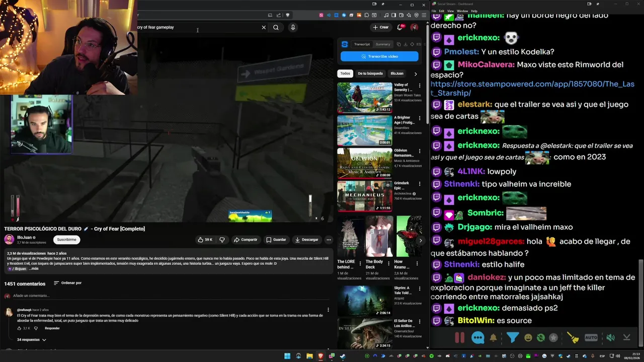Screen dimensions: 644x362
Task: Open the browser hamburger main menu
Action: (x=424, y=15)
